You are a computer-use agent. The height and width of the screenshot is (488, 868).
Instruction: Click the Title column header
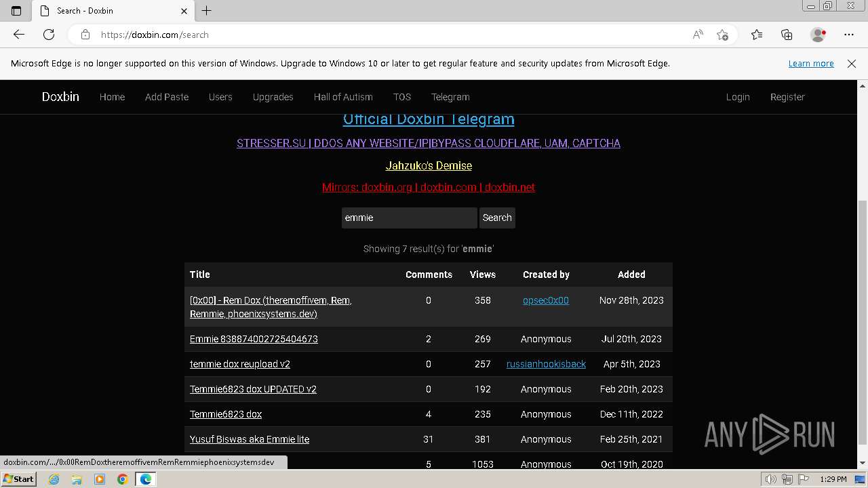(x=200, y=274)
